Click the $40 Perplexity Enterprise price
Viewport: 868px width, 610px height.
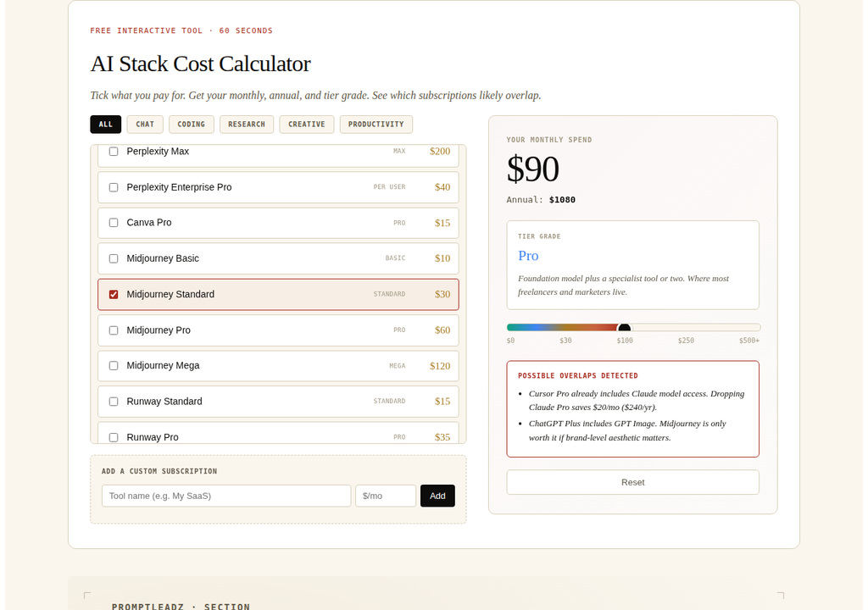point(442,187)
